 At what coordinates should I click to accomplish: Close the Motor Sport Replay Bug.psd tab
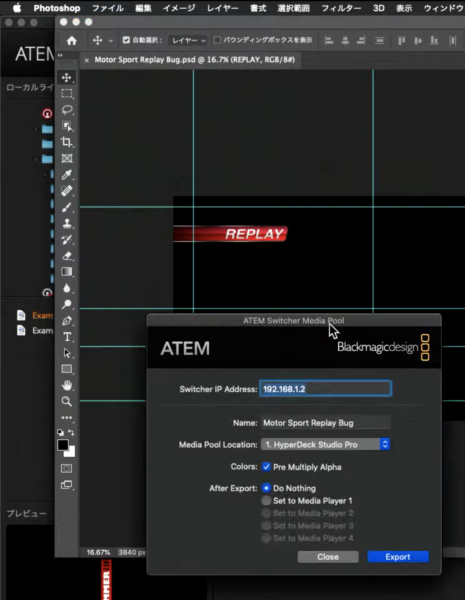pos(86,60)
